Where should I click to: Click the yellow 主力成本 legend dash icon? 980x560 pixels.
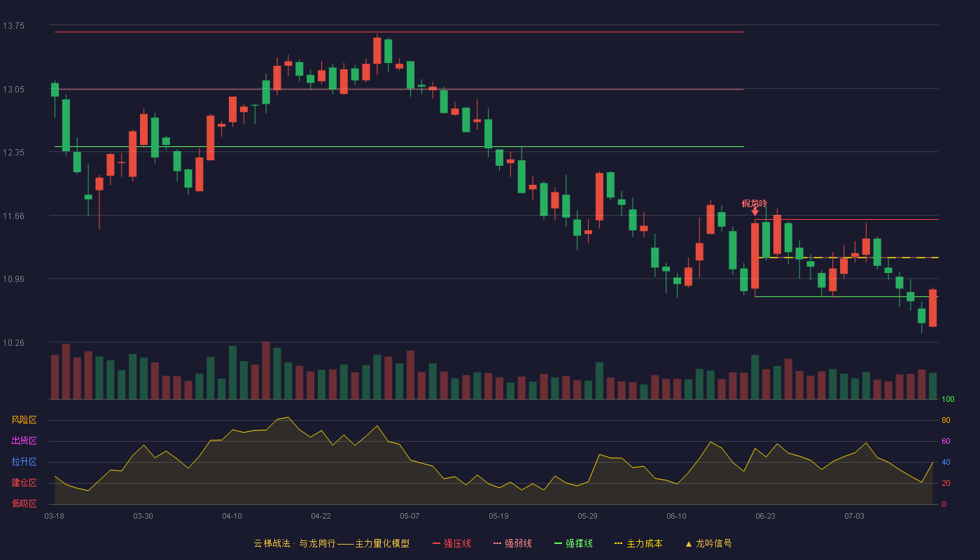(x=618, y=543)
